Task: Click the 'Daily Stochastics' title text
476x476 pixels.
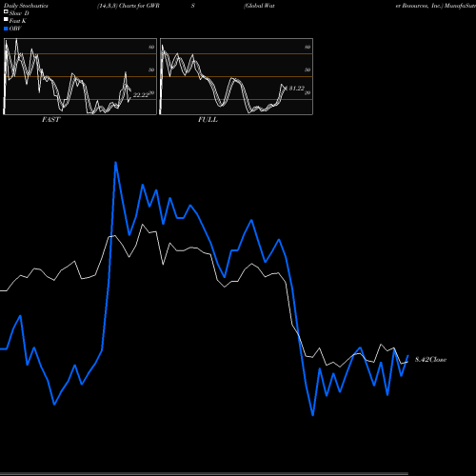Action: pyautogui.click(x=26, y=6)
